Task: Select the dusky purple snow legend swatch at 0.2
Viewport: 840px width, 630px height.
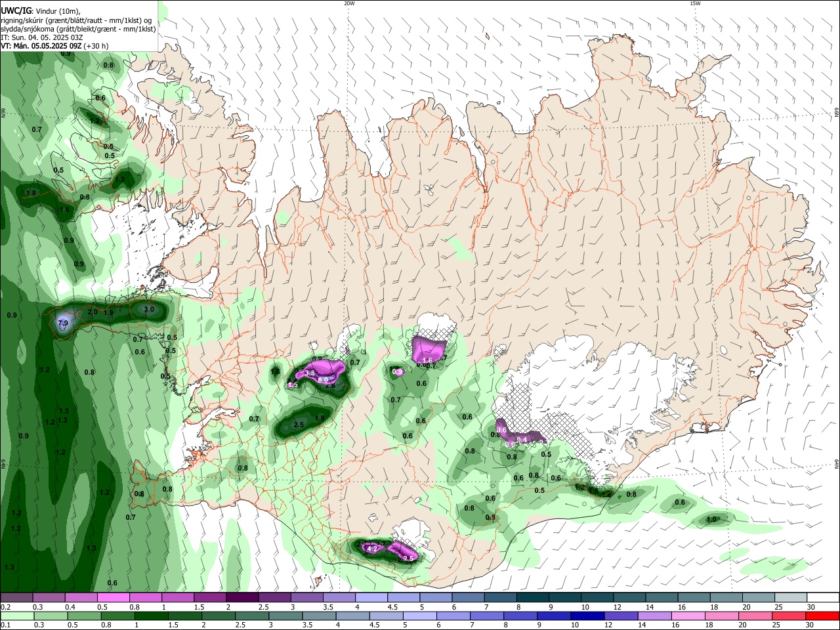Action: coord(16,598)
